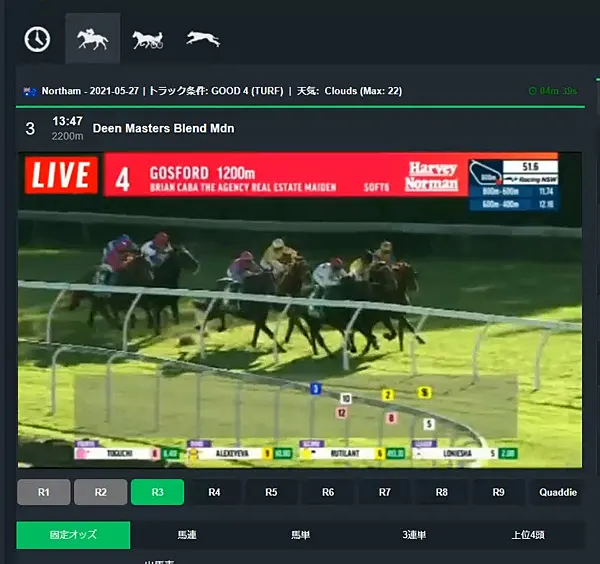Image resolution: width=600 pixels, height=564 pixels.
Task: Jump to race R9
Action: (x=499, y=492)
